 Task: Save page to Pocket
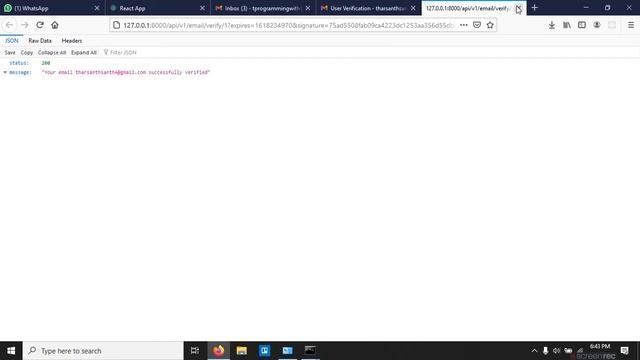(x=477, y=25)
